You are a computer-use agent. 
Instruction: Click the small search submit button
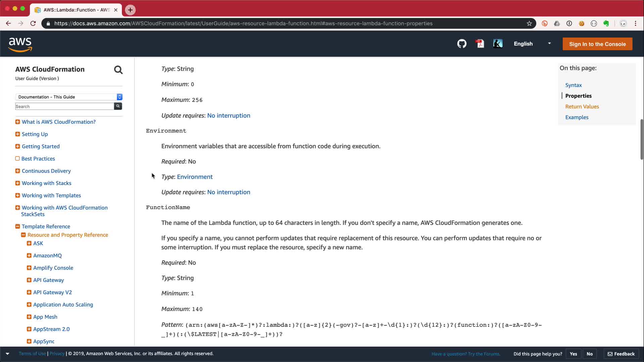click(x=118, y=106)
